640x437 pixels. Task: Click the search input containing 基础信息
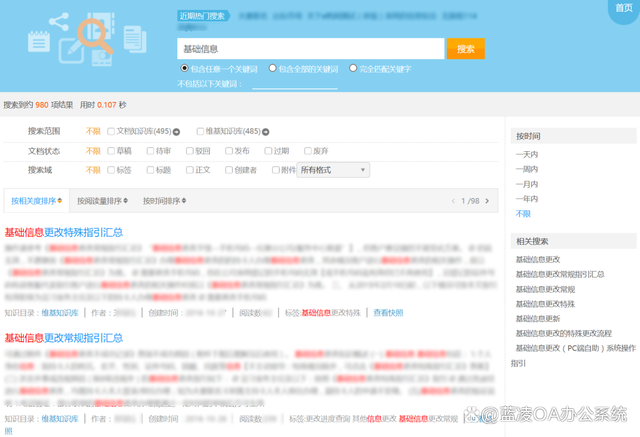(310, 49)
